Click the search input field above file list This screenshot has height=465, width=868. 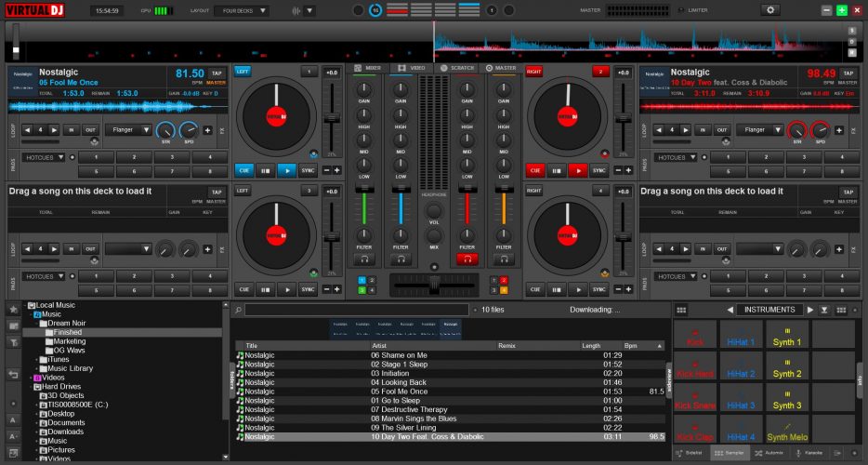pyautogui.click(x=357, y=310)
